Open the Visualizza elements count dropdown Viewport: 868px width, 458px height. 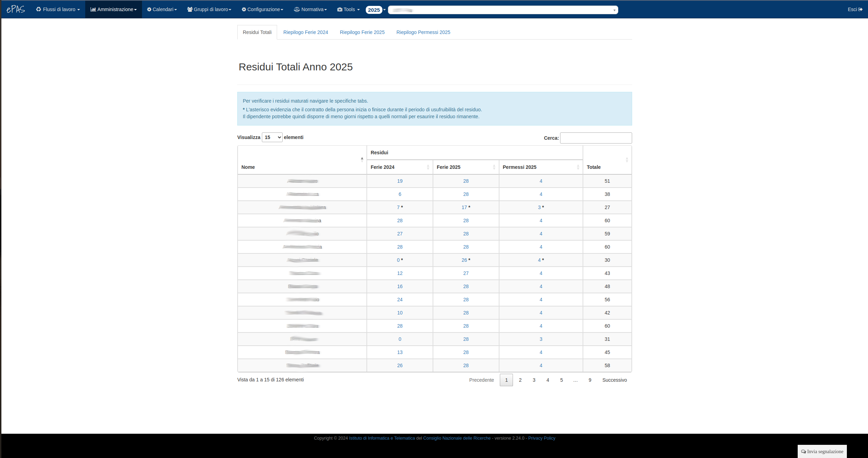coord(272,137)
